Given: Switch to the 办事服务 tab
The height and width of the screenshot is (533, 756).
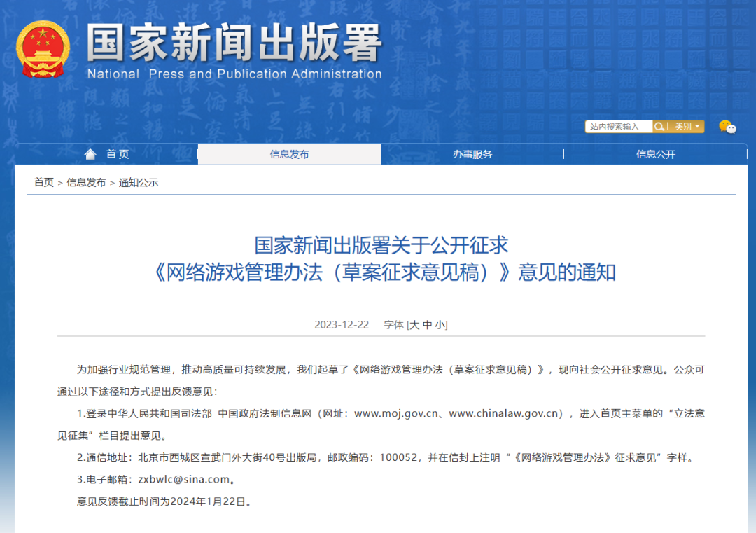Looking at the screenshot, I should tap(472, 153).
